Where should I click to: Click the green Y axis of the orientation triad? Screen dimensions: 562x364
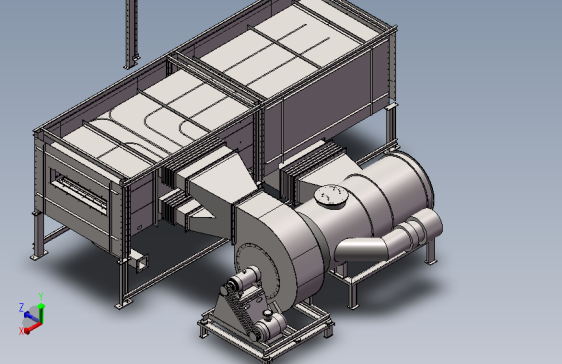click(x=42, y=313)
